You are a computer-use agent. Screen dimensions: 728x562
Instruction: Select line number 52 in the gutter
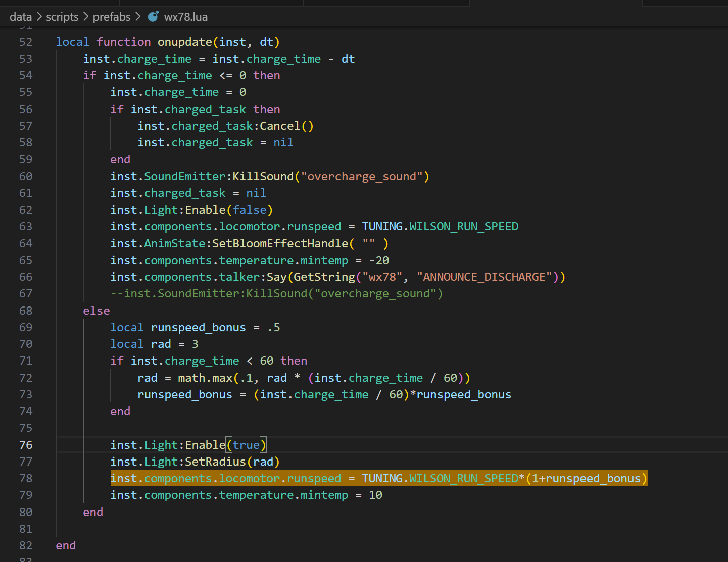(26, 42)
